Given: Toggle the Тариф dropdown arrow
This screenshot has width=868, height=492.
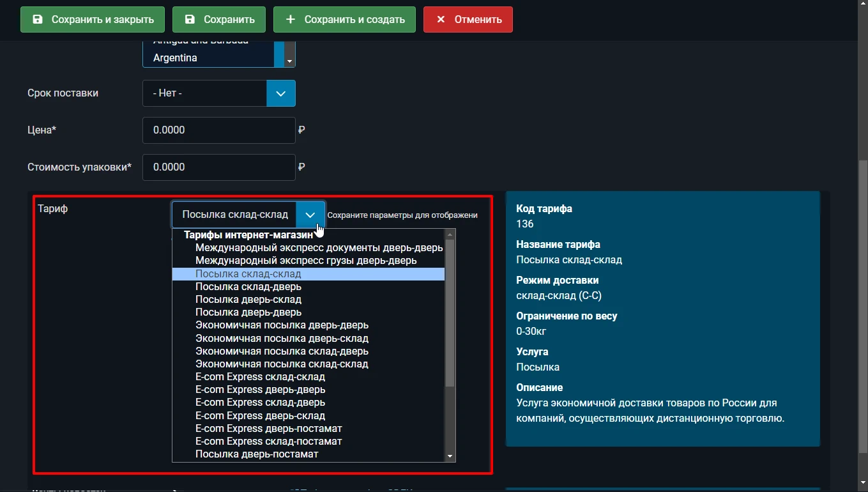Looking at the screenshot, I should click(x=310, y=215).
